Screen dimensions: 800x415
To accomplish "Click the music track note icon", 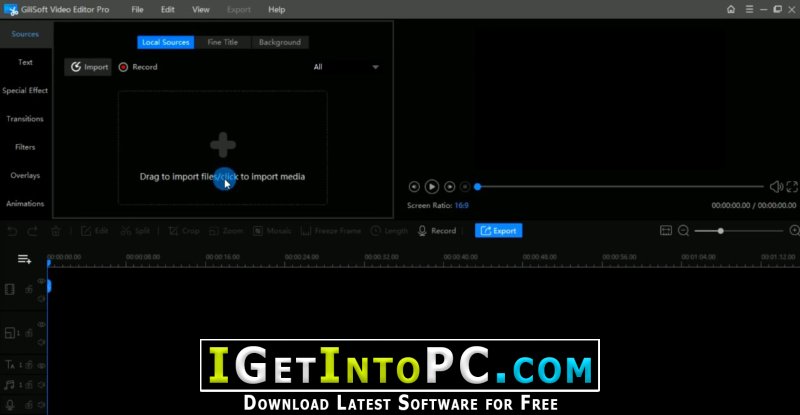I will tap(9, 384).
